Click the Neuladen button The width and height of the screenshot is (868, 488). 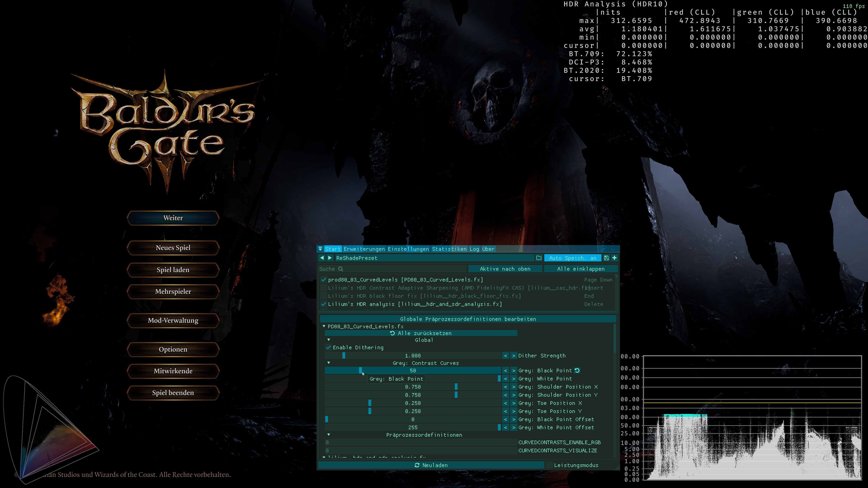[x=431, y=465]
